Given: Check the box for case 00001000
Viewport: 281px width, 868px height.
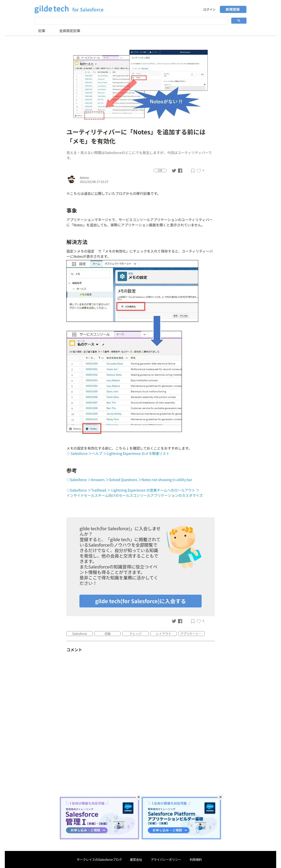Looking at the screenshot, I should [81, 364].
